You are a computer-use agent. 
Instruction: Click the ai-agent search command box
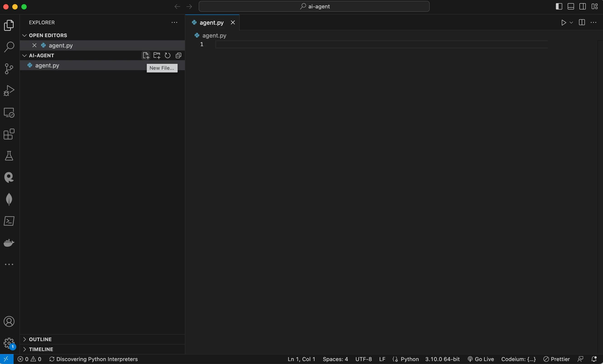314,6
